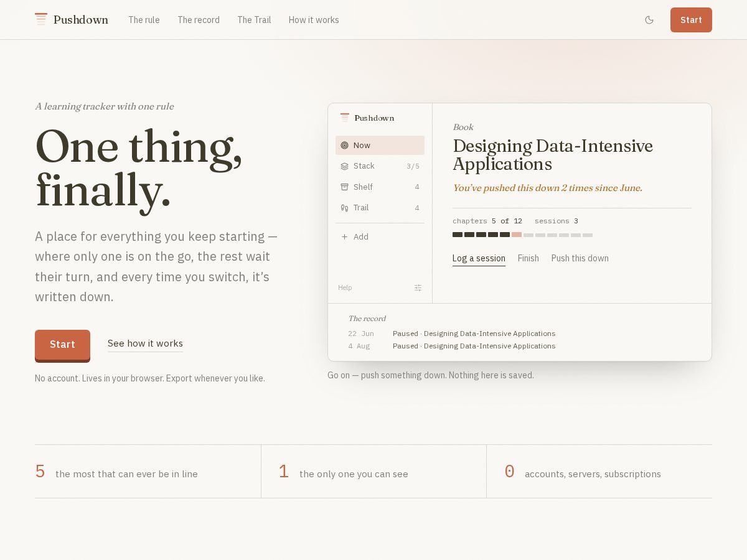
Task: Click the Pushdown logo icon in header
Action: tap(41, 19)
